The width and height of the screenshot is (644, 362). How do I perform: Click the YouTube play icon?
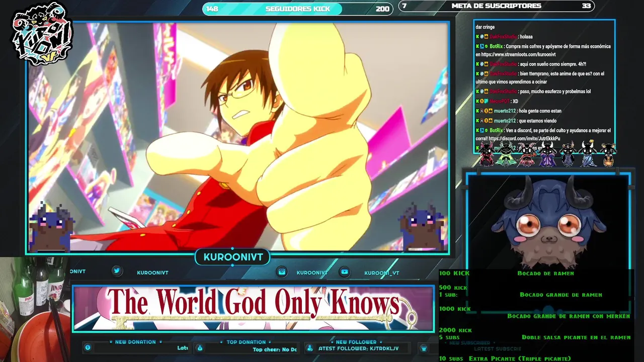[344, 271]
